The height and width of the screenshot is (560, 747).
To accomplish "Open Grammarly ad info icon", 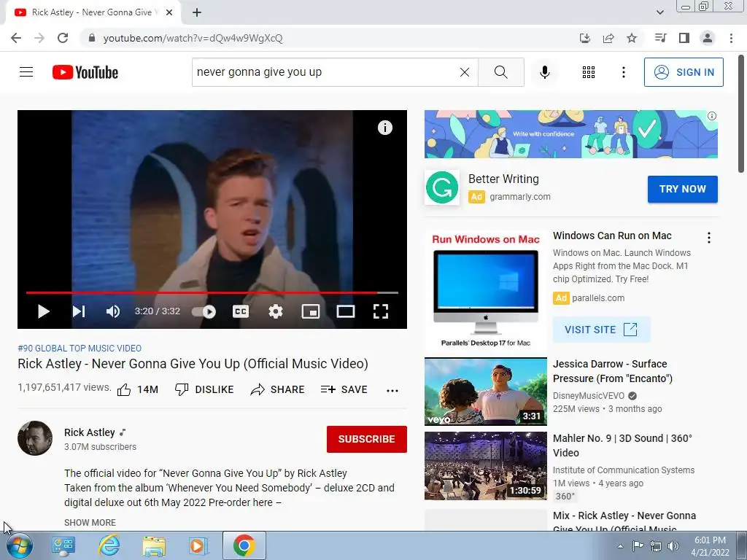I will pyautogui.click(x=712, y=116).
